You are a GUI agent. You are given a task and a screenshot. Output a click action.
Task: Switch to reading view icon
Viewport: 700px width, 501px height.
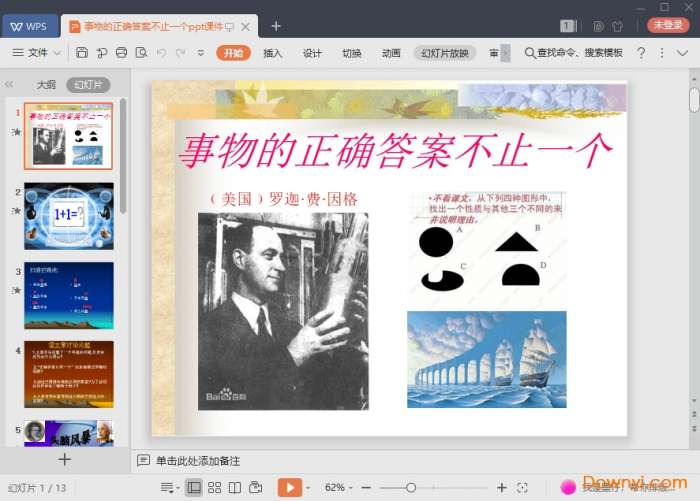pyautogui.click(x=235, y=488)
